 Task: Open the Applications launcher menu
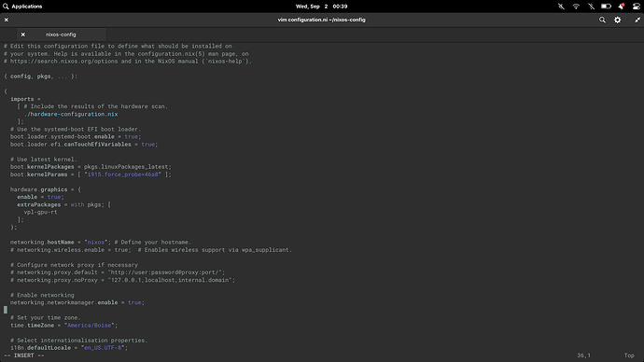click(x=22, y=7)
